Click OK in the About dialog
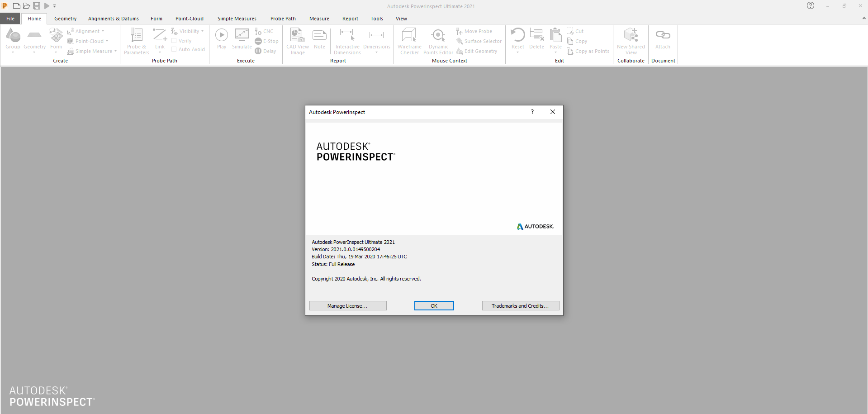 (434, 306)
